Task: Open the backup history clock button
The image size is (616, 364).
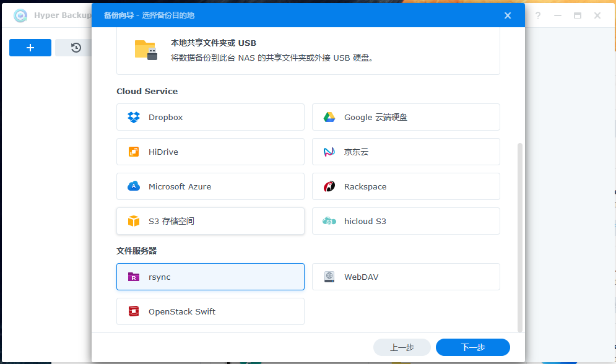Action: point(76,48)
